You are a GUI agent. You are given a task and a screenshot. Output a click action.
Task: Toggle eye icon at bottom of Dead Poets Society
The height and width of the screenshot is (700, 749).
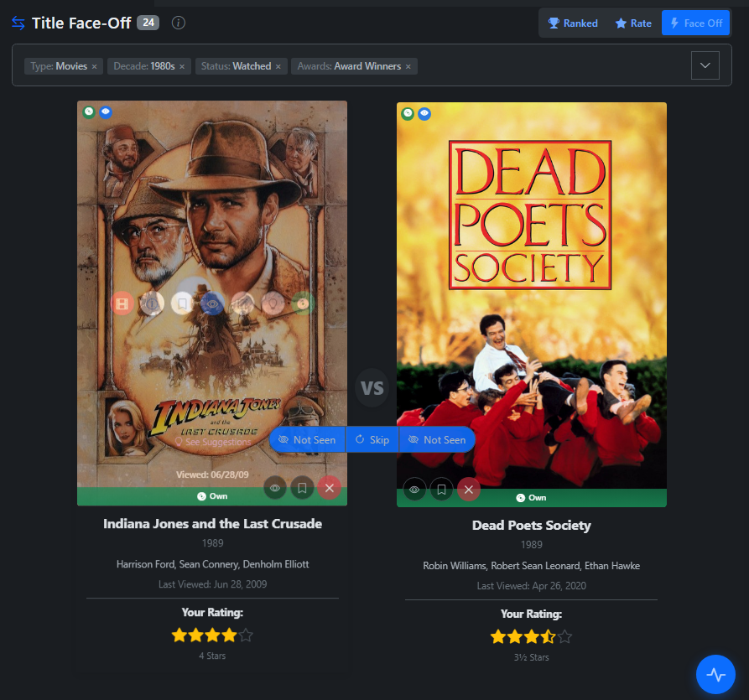click(x=414, y=490)
